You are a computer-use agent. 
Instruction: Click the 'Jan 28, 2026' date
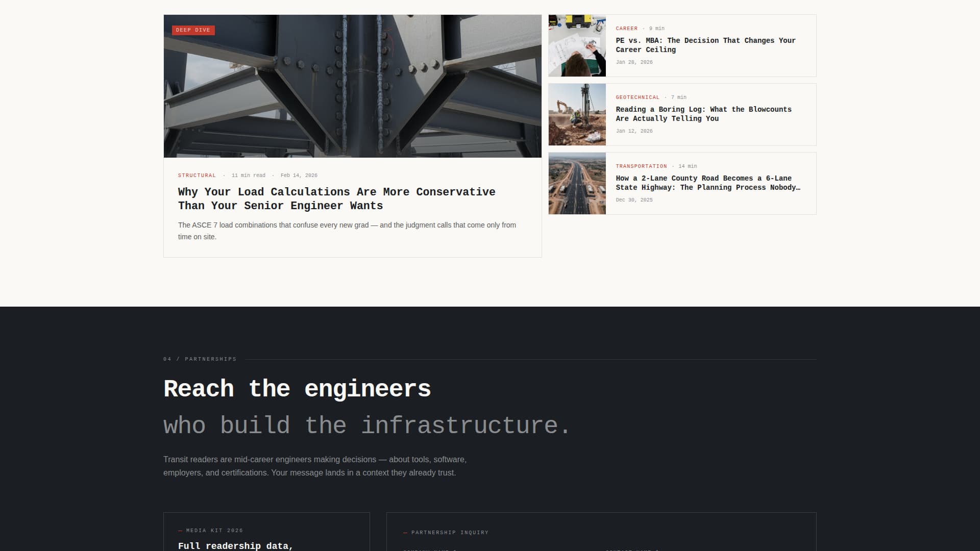pos(634,62)
